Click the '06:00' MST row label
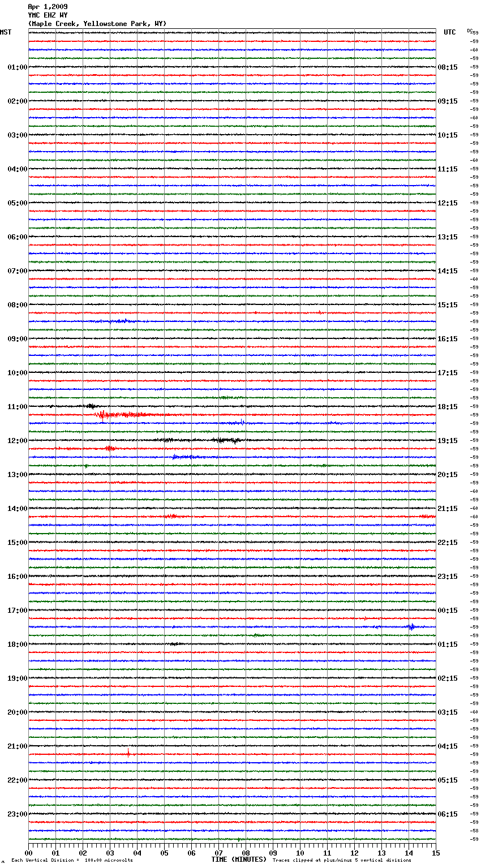 18,237
